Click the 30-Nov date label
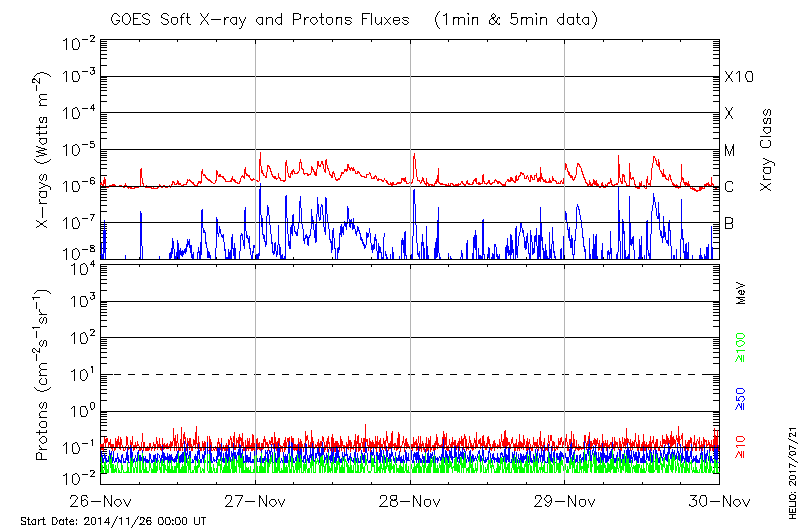This screenshot has height=530, width=800. (719, 502)
